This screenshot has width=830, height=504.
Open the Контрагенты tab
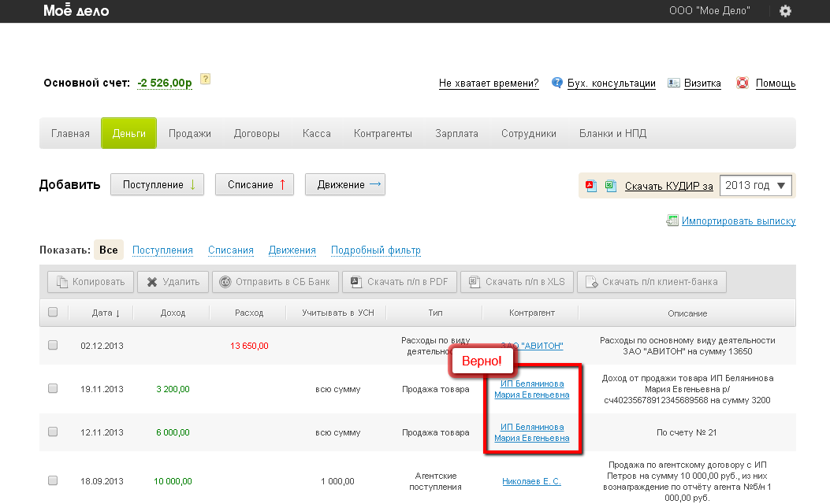[x=382, y=133]
